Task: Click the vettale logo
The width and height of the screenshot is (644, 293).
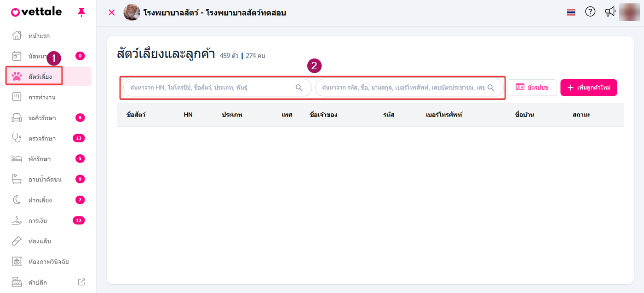Action: click(36, 12)
